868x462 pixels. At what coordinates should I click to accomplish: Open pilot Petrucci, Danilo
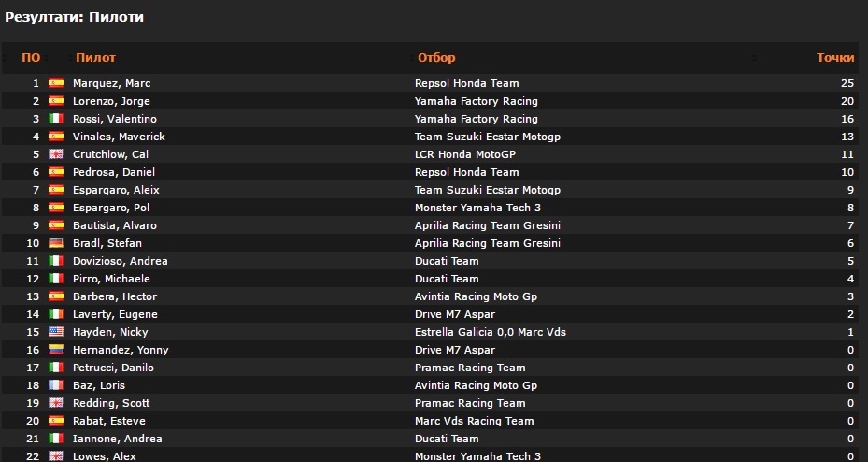click(x=113, y=368)
